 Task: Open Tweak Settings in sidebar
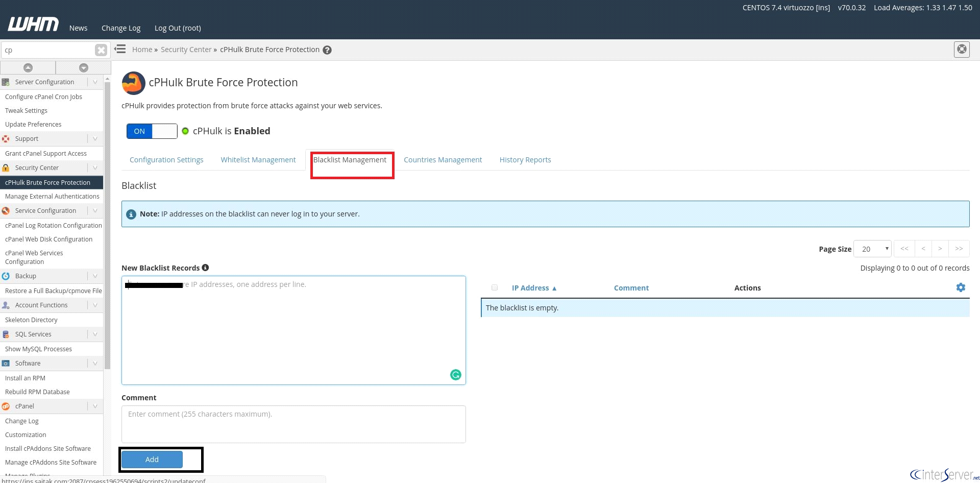(x=26, y=111)
